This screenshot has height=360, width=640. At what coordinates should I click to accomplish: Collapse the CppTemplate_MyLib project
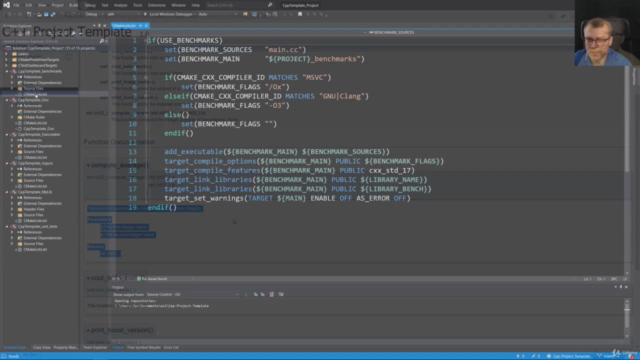click(7, 192)
